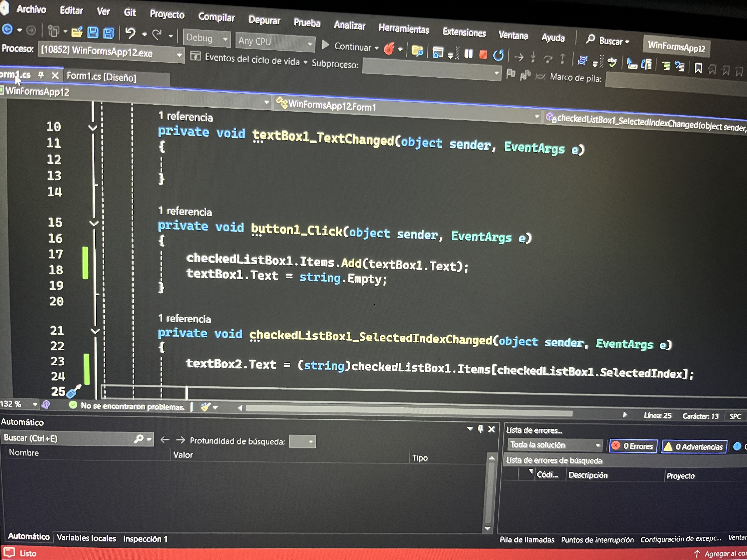The height and width of the screenshot is (560, 747).
Task: Click the Undo arrow icon
Action: pos(130,33)
